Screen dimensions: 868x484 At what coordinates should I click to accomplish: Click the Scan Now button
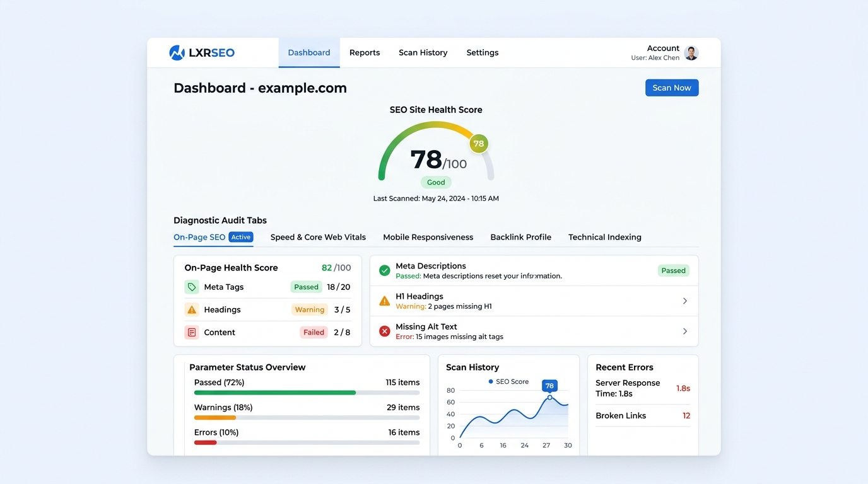point(672,88)
